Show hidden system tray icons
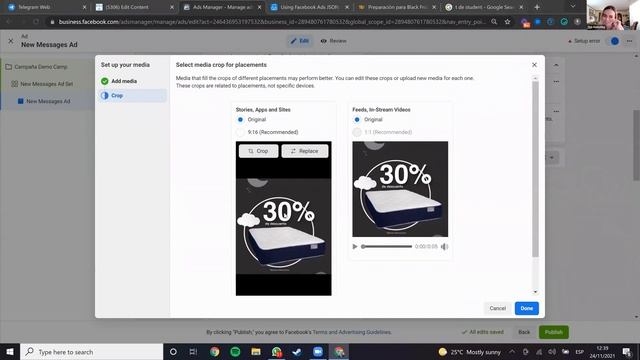Image resolution: width=640 pixels, height=360 pixels. [x=512, y=351]
